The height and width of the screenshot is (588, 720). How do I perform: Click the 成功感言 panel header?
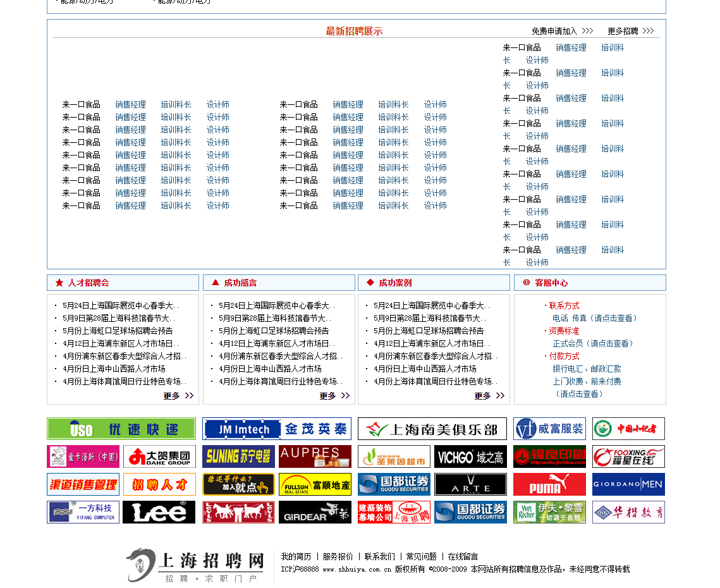pyautogui.click(x=279, y=283)
